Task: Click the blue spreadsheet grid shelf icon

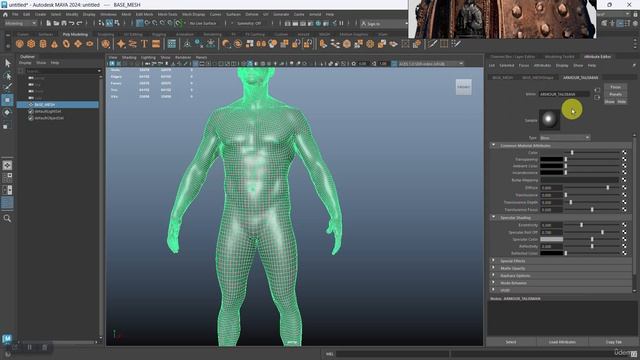Action: click(172, 44)
